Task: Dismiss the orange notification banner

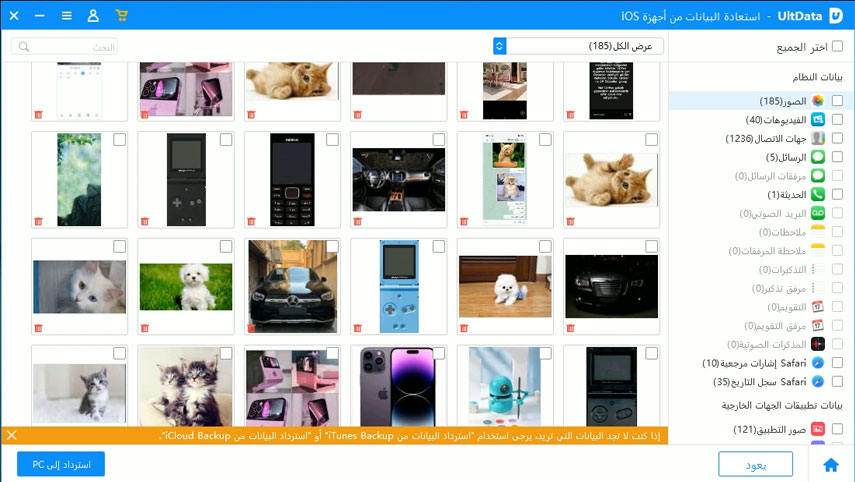Action: [12, 435]
